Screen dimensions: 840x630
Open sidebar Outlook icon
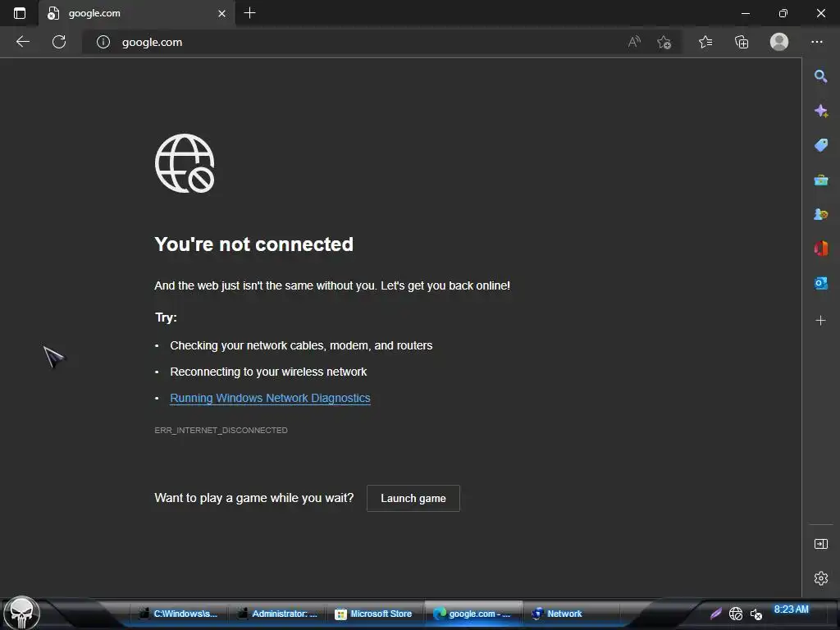pos(820,283)
